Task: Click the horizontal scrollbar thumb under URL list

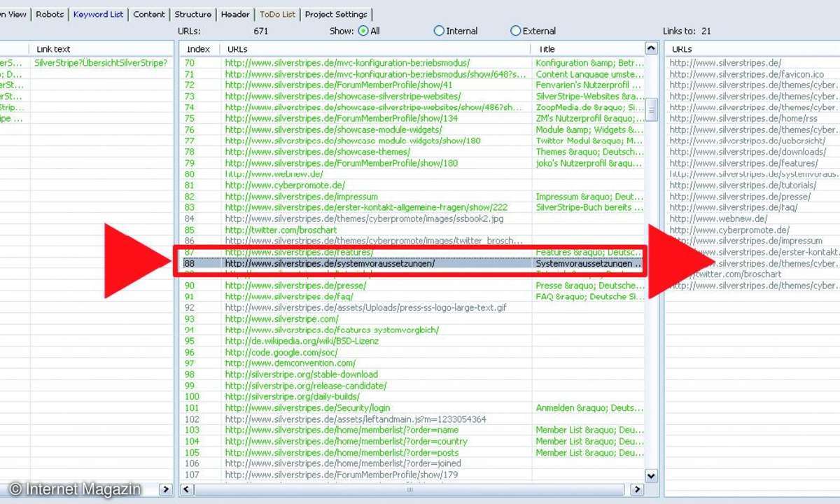Action: click(410, 489)
